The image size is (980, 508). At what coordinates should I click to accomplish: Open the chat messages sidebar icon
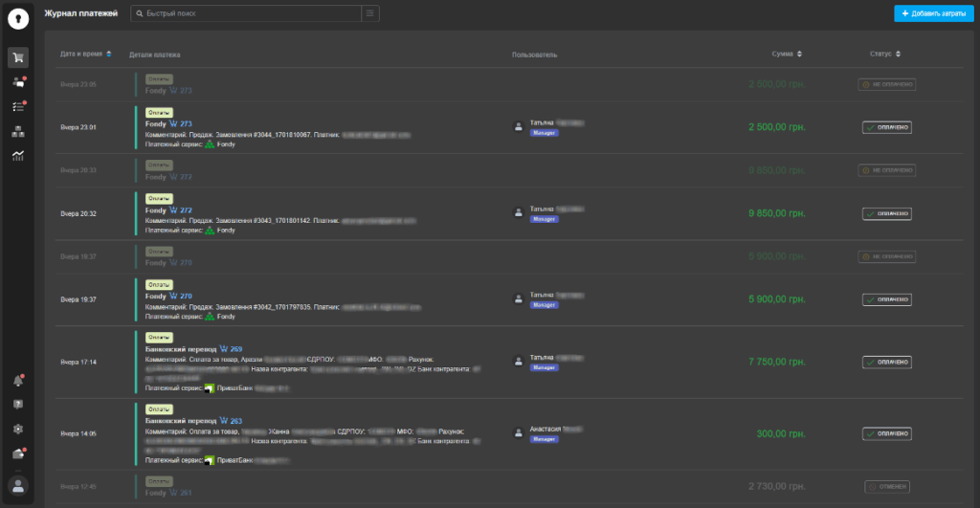(x=17, y=82)
